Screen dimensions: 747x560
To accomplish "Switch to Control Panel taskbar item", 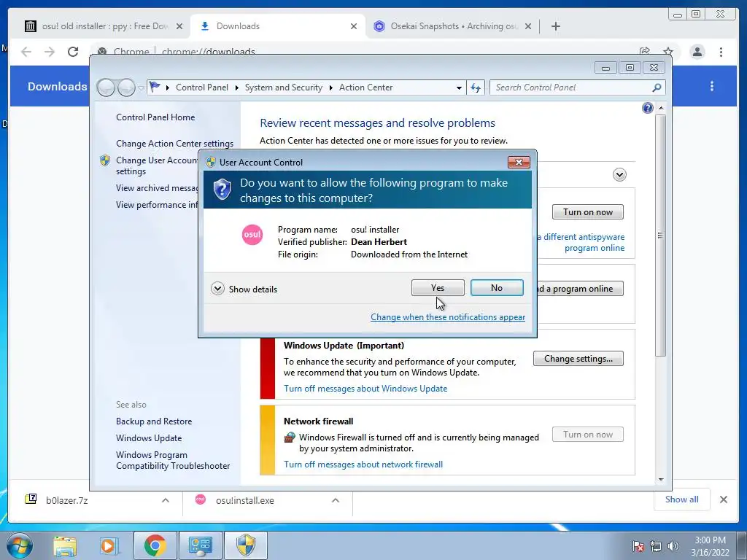I will click(x=200, y=545).
